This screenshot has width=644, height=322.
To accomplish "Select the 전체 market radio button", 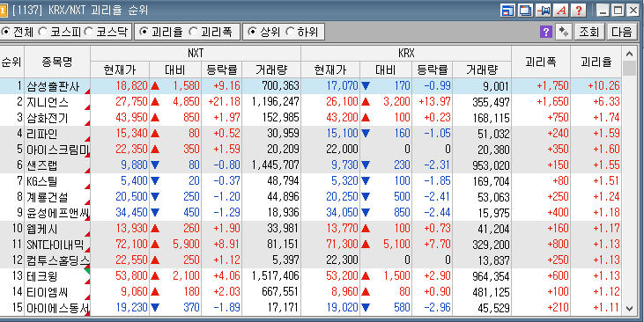I will coord(6,32).
